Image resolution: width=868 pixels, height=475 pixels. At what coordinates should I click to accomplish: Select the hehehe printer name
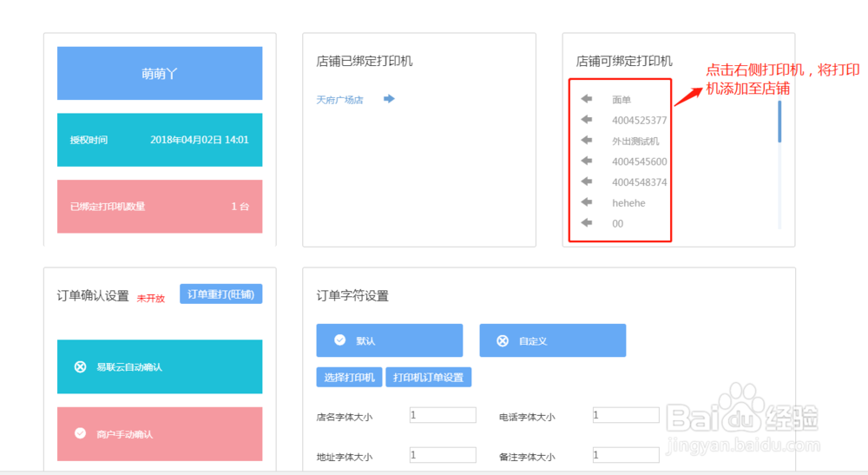628,203
